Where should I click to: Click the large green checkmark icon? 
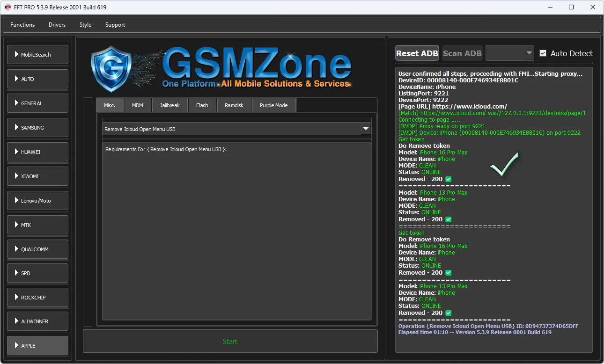pos(504,164)
